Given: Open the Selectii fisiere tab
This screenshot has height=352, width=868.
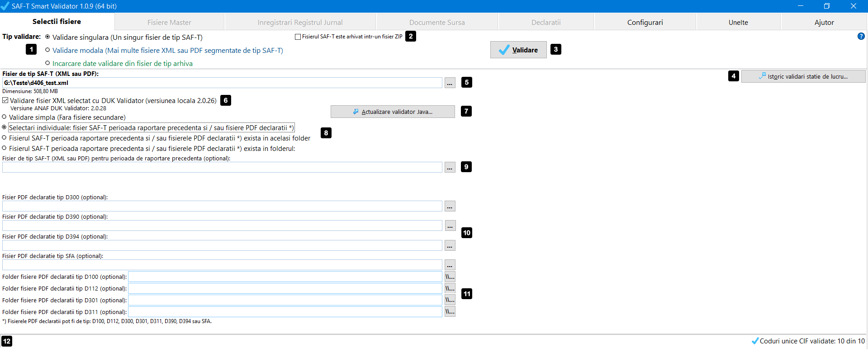Looking at the screenshot, I should point(57,22).
